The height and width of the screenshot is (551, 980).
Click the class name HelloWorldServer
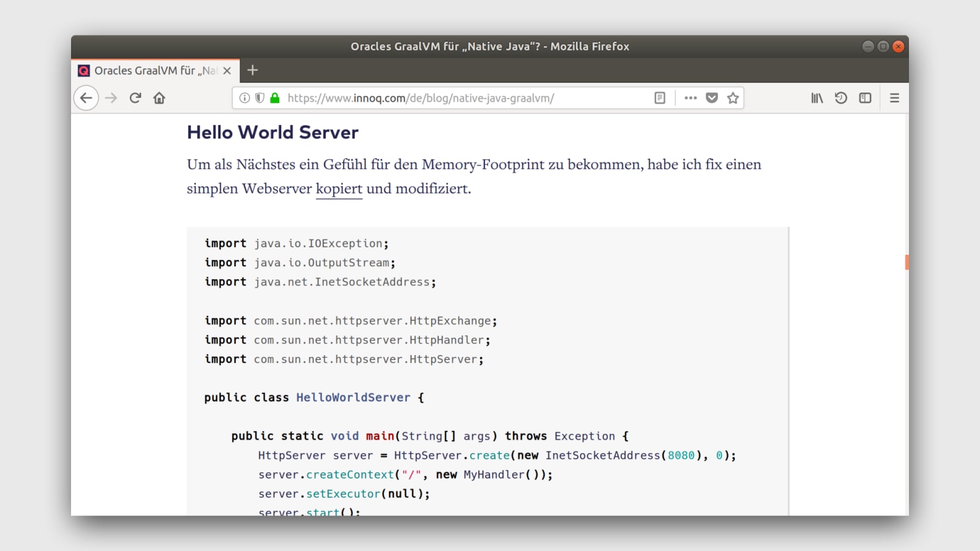tap(353, 398)
